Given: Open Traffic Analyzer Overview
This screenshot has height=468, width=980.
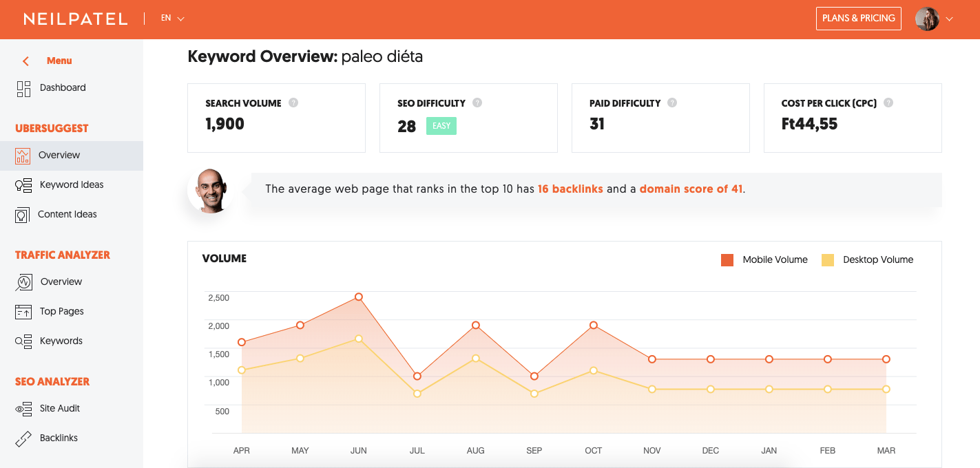Looking at the screenshot, I should tap(61, 282).
